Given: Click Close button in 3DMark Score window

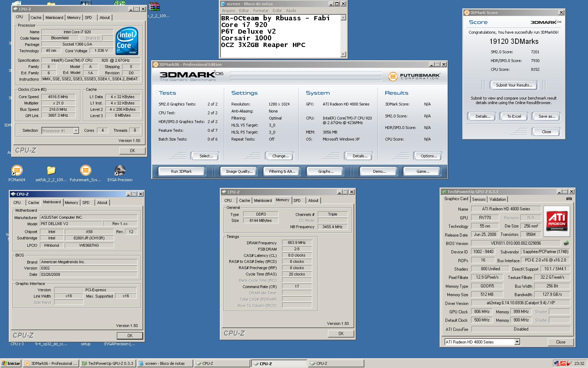Looking at the screenshot, I should tap(546, 132).
